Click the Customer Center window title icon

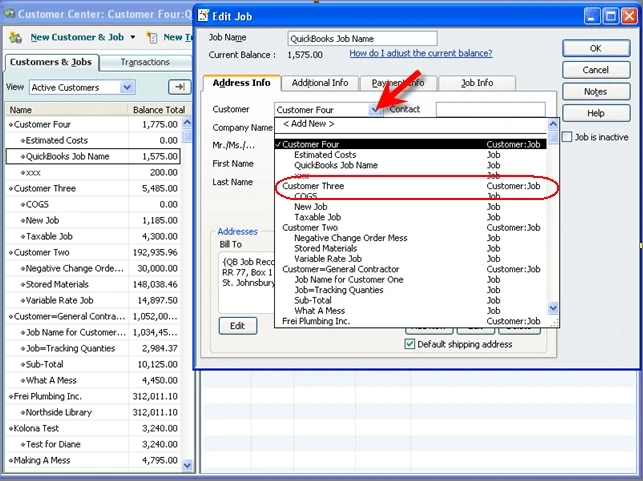point(9,14)
